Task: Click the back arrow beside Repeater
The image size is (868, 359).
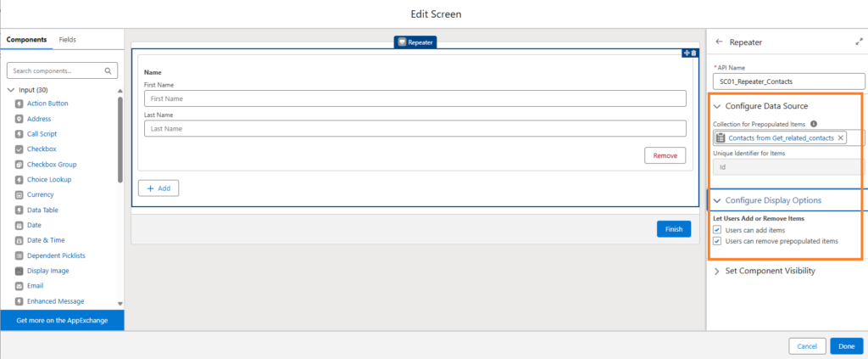Action: [x=719, y=42]
